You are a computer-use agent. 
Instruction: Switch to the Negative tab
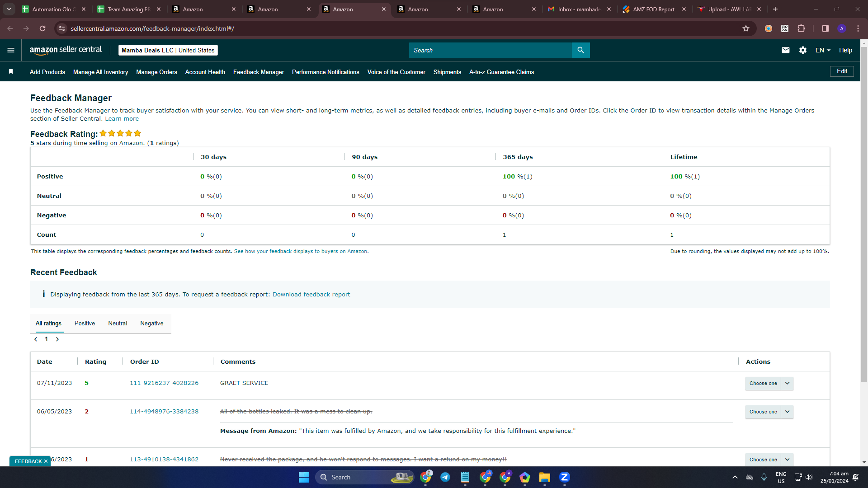pos(152,324)
